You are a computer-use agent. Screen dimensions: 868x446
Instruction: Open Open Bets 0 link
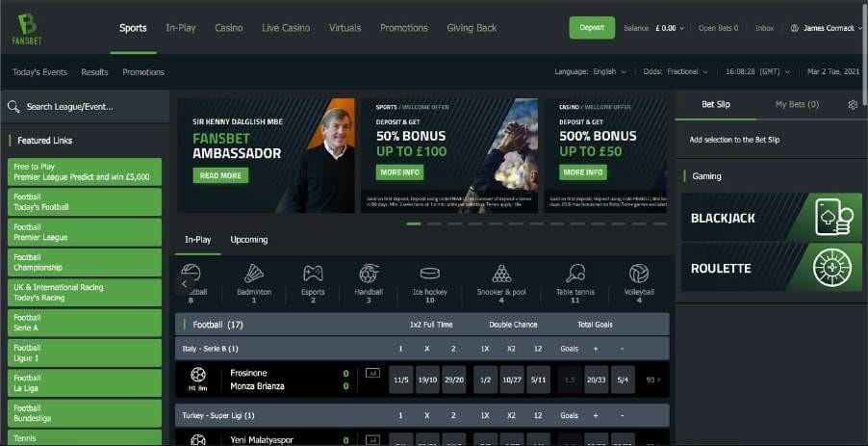click(718, 28)
